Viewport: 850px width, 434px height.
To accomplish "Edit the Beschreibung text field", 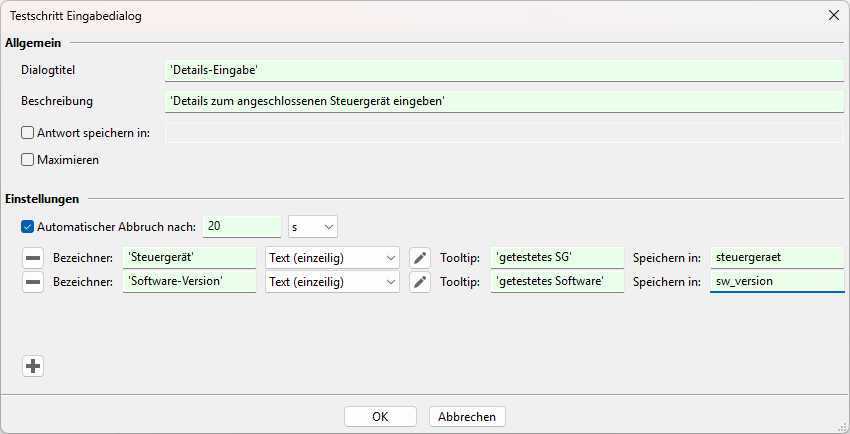I will (x=504, y=101).
